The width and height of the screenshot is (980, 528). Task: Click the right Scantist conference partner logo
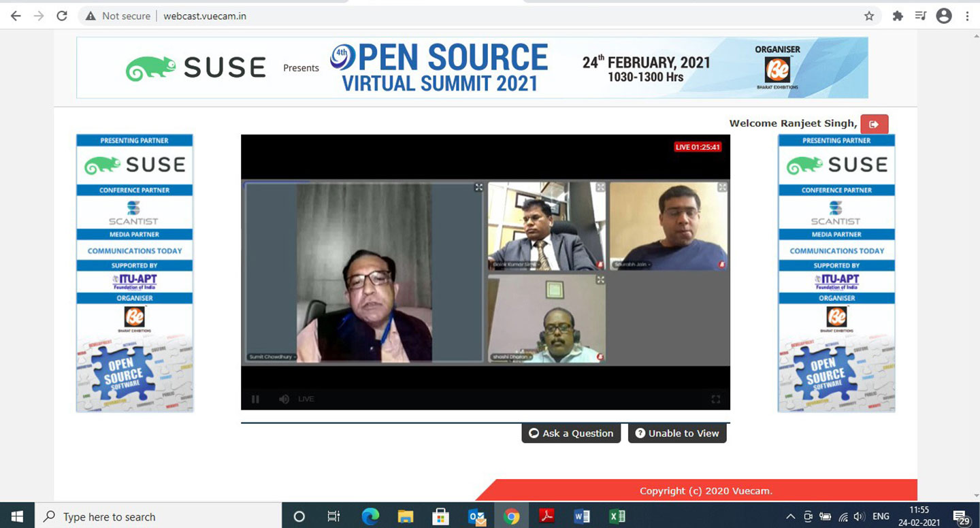(835, 212)
